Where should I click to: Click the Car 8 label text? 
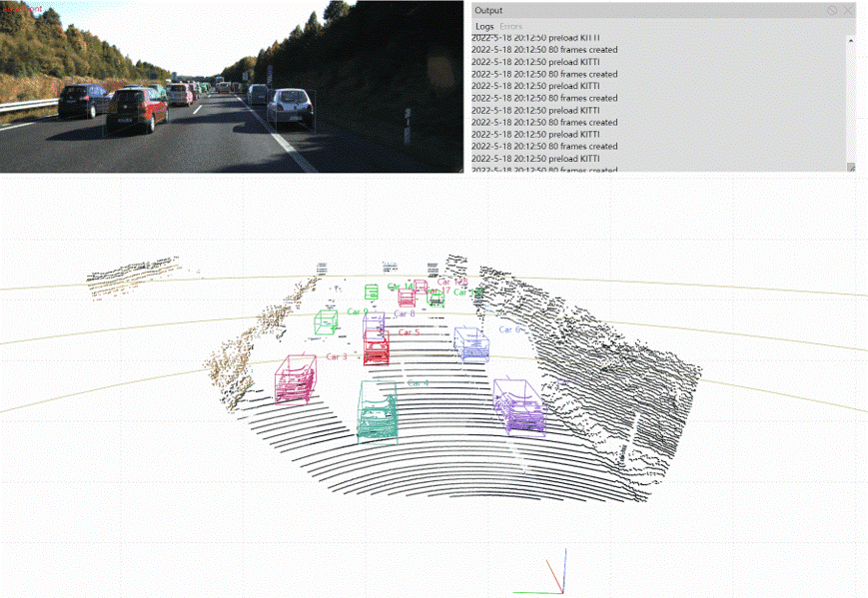(x=405, y=314)
